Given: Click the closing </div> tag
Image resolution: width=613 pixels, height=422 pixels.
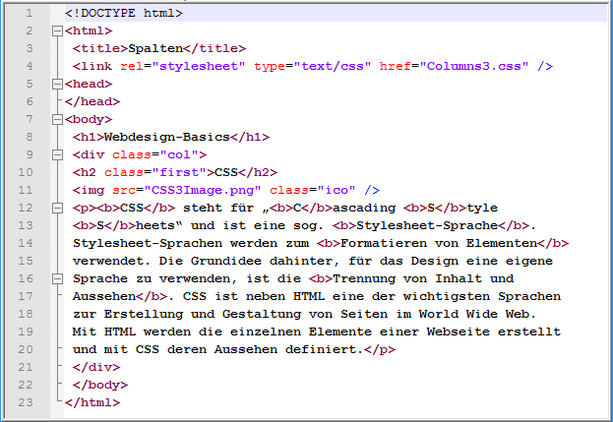Looking at the screenshot, I should (x=97, y=367).
